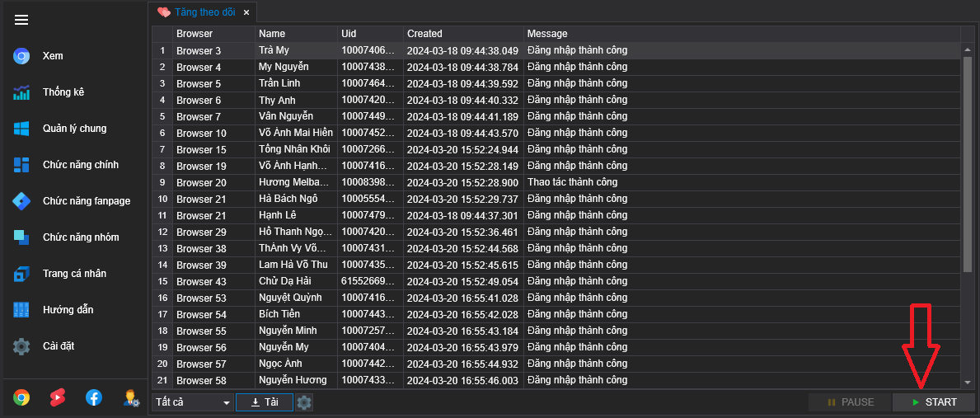
Task: Open the YouTube Shorts icon
Action: point(58,398)
